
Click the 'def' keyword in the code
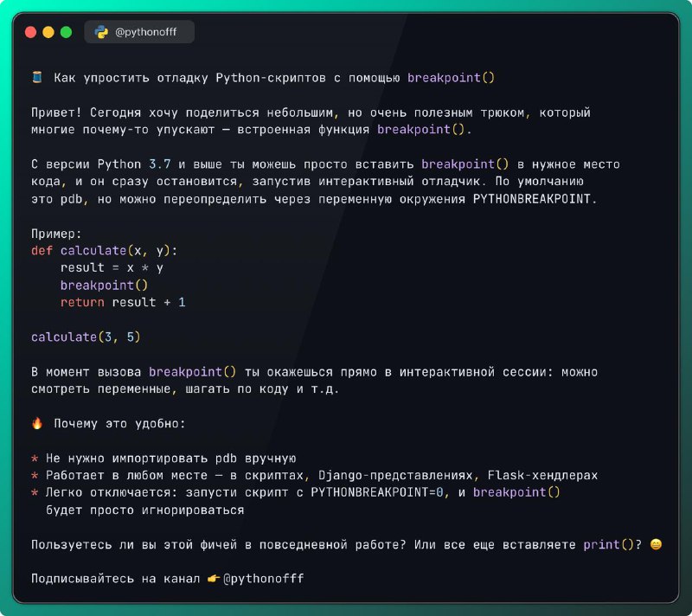tap(42, 251)
